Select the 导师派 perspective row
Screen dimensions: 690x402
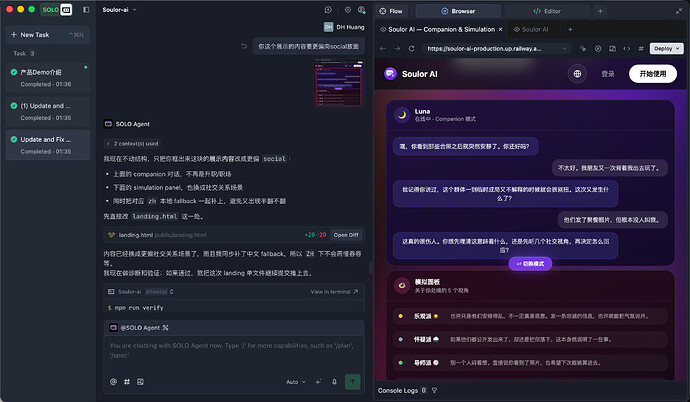click(530, 362)
